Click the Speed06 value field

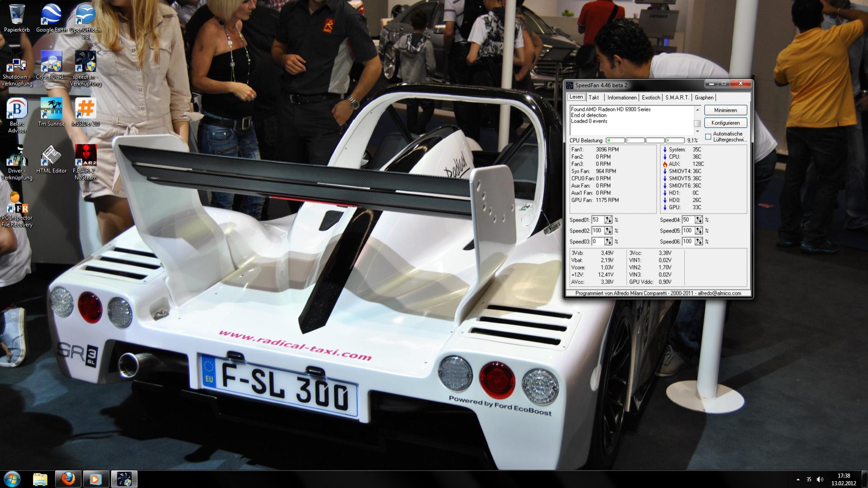point(688,242)
